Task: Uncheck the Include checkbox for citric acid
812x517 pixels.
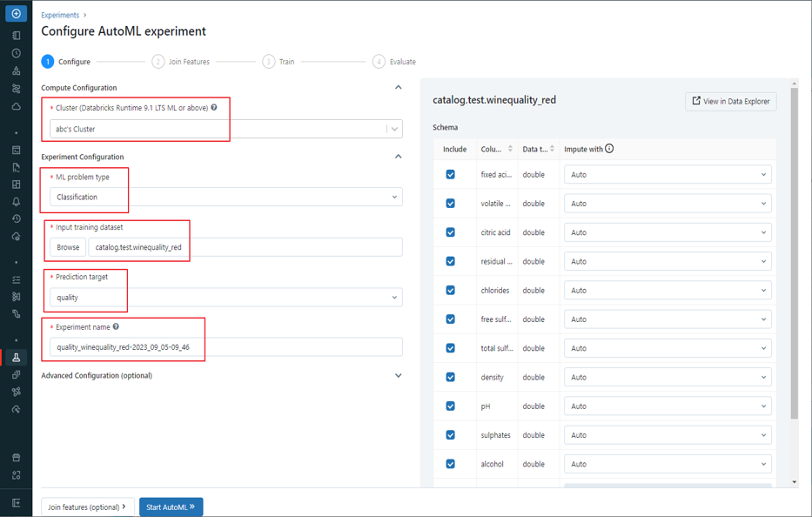Action: pos(450,232)
